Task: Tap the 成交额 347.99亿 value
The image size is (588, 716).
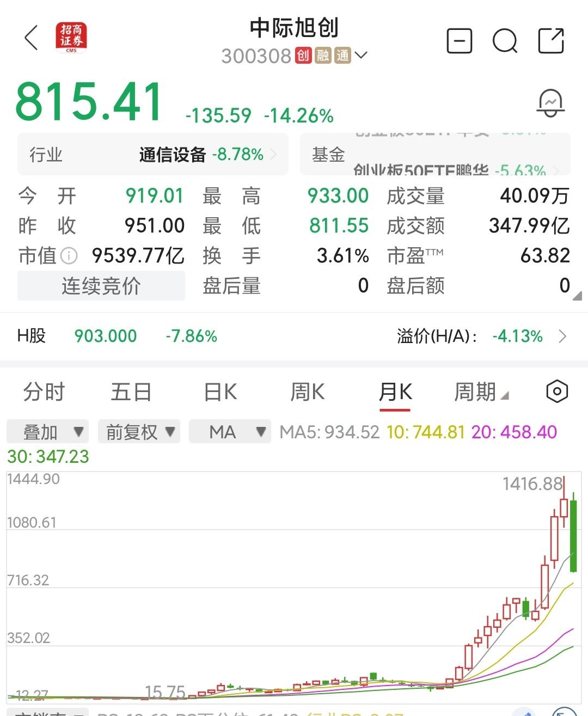Action: [x=529, y=225]
